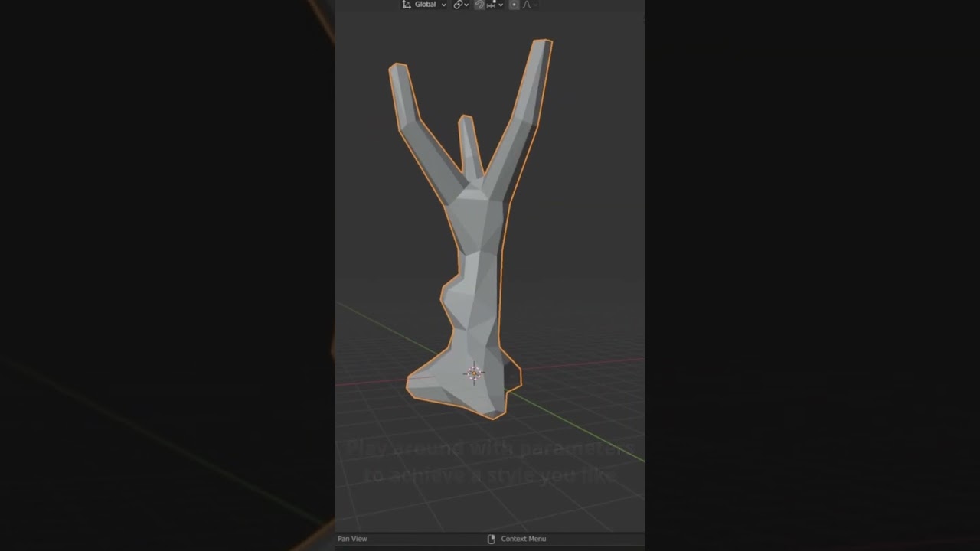Click the Context Menu status entry
980x551 pixels.
(524, 539)
